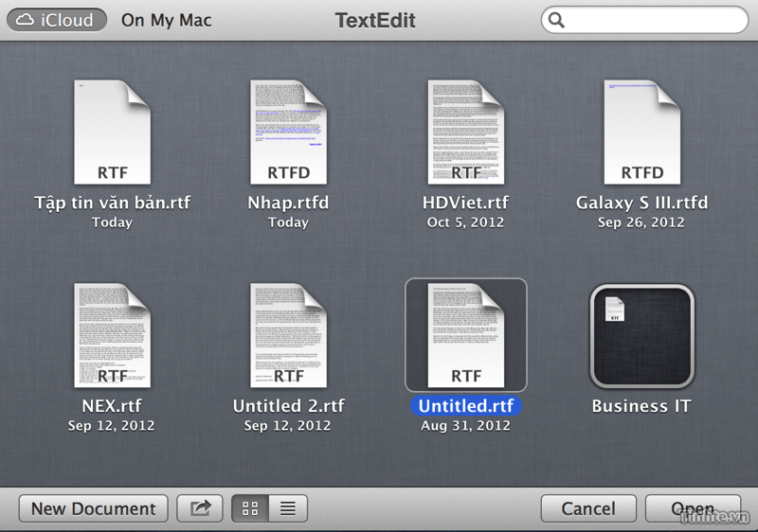Click 'Today' under Tập tin văn bản.rtf
Image resolution: width=758 pixels, height=532 pixels.
[112, 222]
